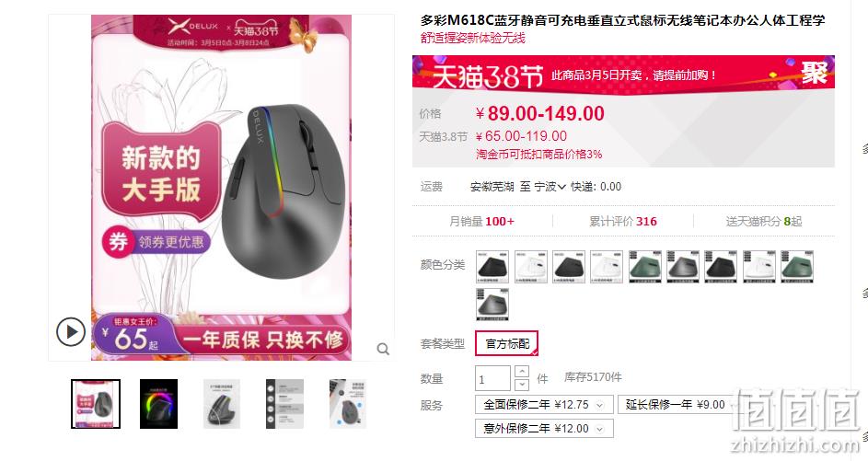Click 送天猫积分 8起 points link
868x461 pixels.
point(764,222)
